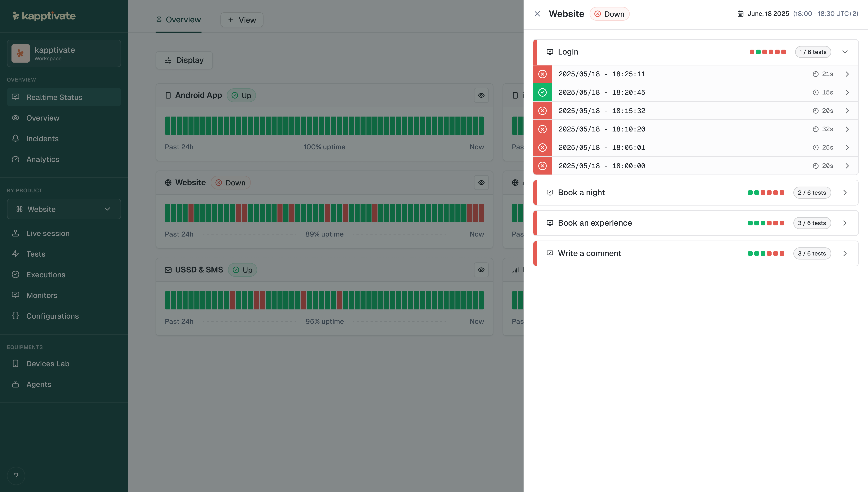Select Analytics in the sidebar menu
Image resolution: width=868 pixels, height=492 pixels.
[x=42, y=159]
